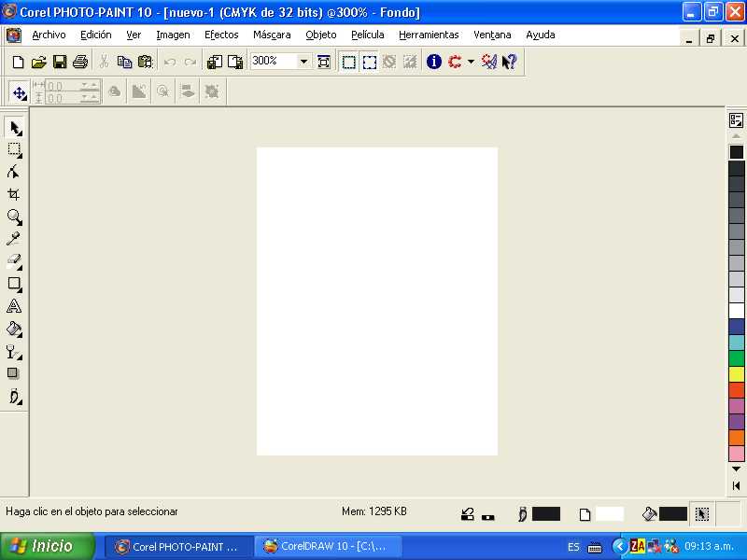Click the Paste clipboard icon
This screenshot has height=560, width=747.
(x=145, y=62)
